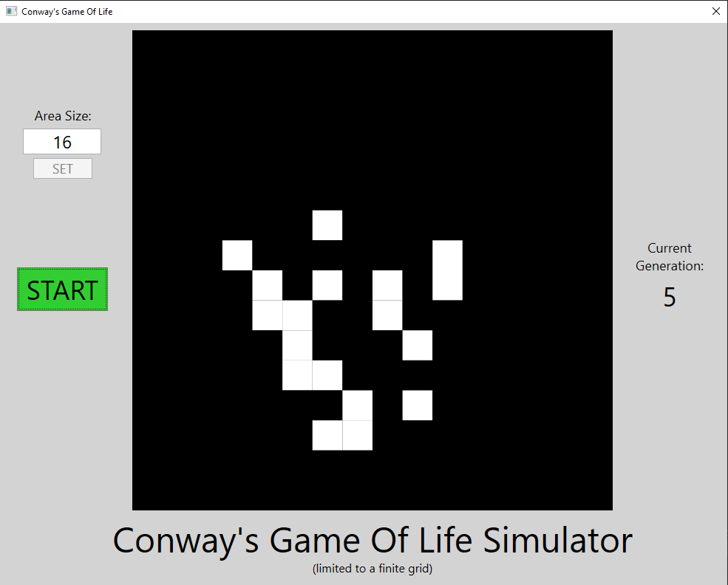Click the "Area Size:" label

click(63, 116)
